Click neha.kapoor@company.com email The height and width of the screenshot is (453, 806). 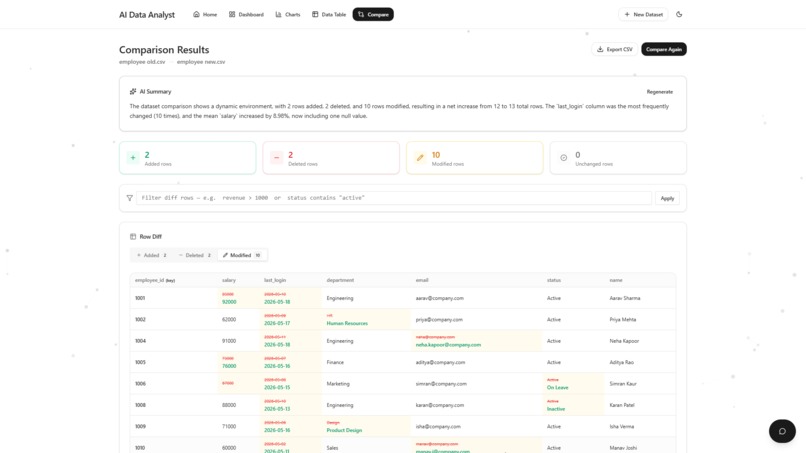[x=448, y=345]
